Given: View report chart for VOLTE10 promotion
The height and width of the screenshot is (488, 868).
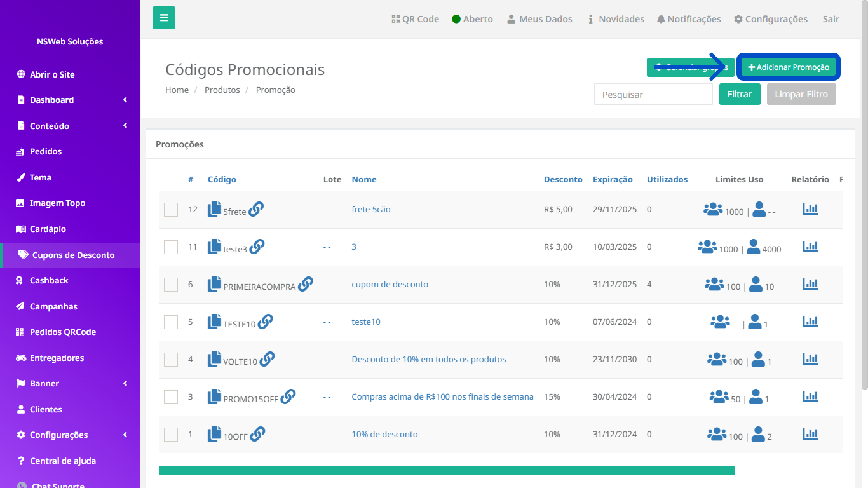Looking at the screenshot, I should pos(810,359).
